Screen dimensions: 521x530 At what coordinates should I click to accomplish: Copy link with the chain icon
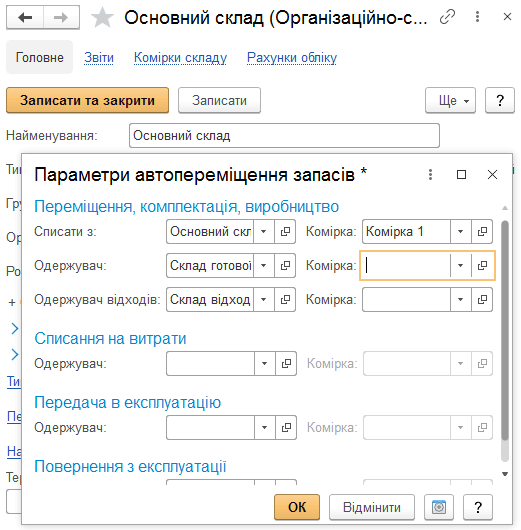pyautogui.click(x=447, y=17)
